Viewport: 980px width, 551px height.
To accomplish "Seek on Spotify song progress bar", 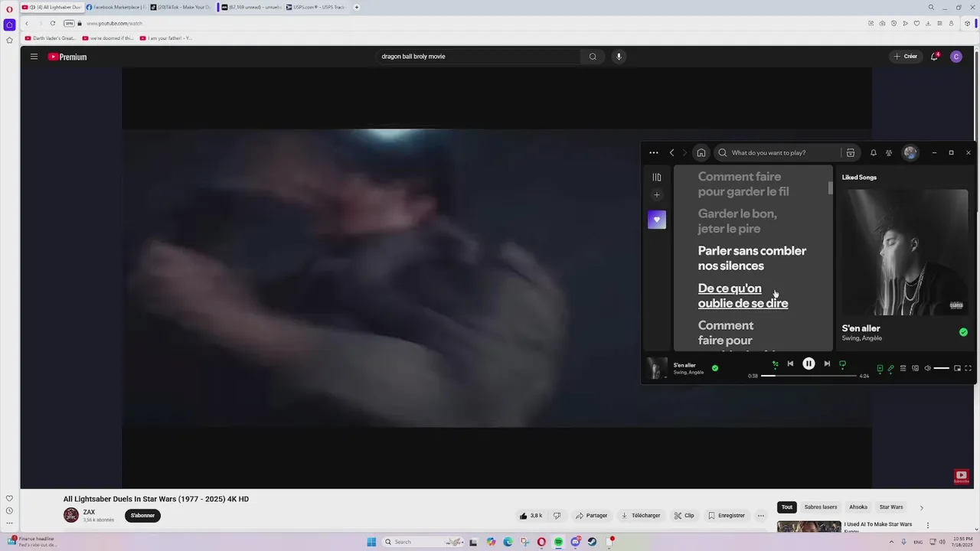I will [x=808, y=376].
